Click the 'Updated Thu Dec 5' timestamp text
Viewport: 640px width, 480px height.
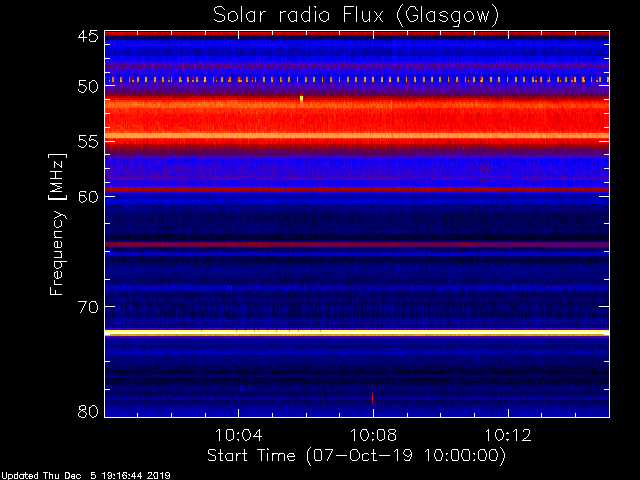click(x=85, y=476)
